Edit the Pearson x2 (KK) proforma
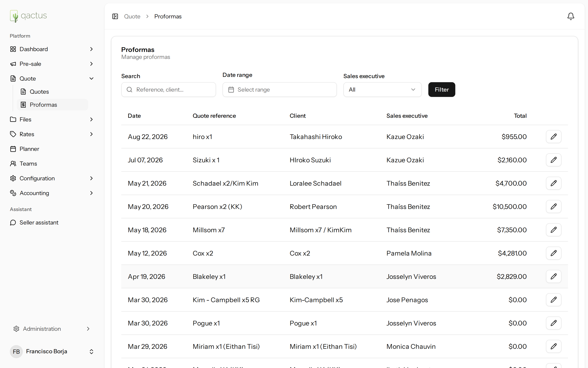This screenshot has width=588, height=368. tap(553, 207)
